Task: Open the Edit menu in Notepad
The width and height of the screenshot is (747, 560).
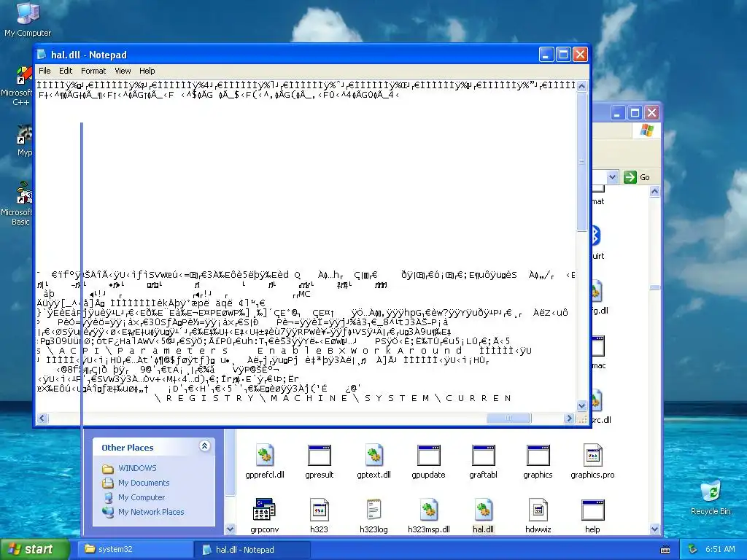Action: [x=66, y=71]
